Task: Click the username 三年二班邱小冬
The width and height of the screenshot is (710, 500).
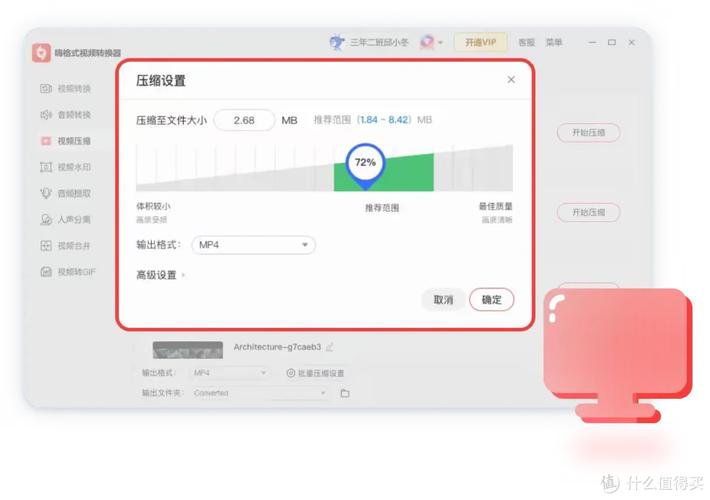Action: (379, 43)
